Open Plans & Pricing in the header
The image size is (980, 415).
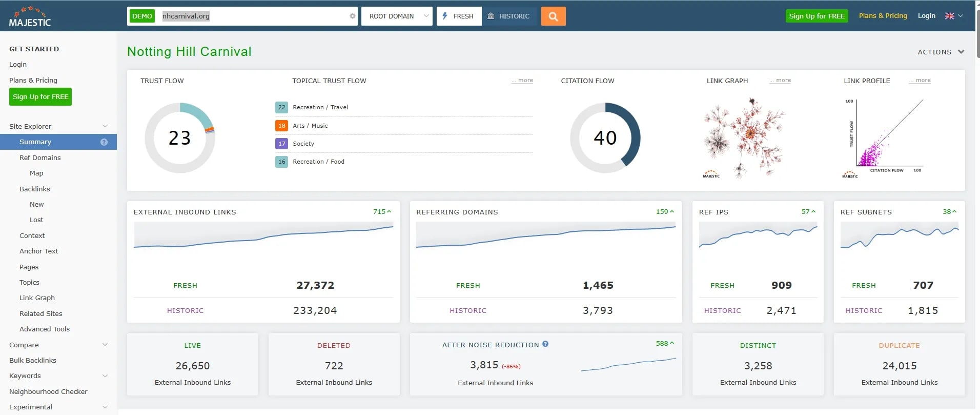883,16
